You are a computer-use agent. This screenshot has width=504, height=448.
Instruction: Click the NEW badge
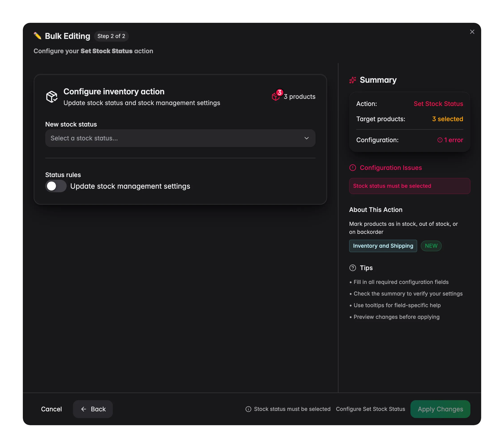point(431,246)
